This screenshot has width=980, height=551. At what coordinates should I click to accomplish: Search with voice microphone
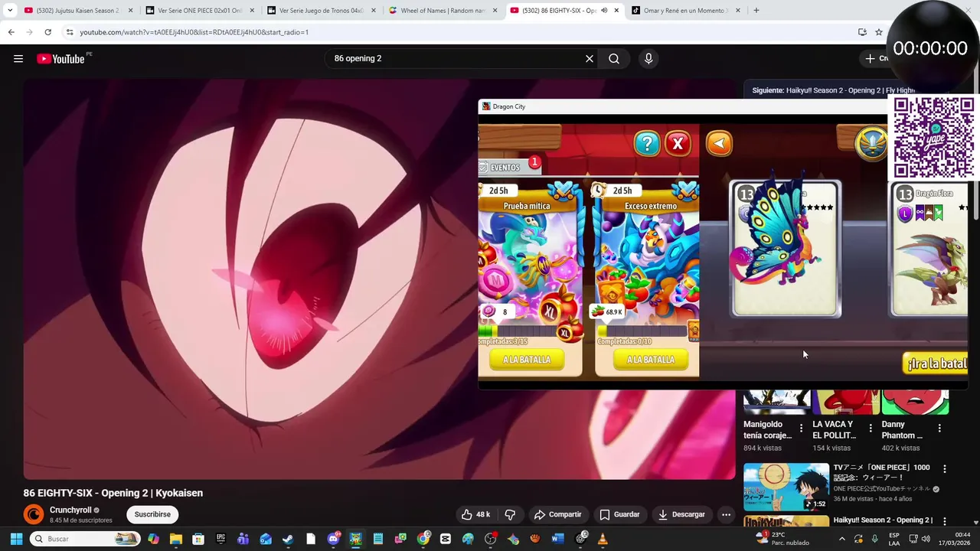coord(648,59)
